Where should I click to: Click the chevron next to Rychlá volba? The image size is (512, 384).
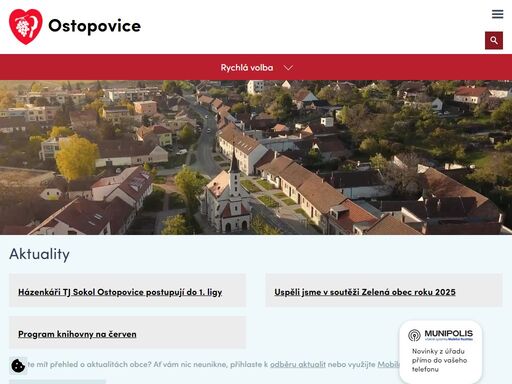pos(288,68)
